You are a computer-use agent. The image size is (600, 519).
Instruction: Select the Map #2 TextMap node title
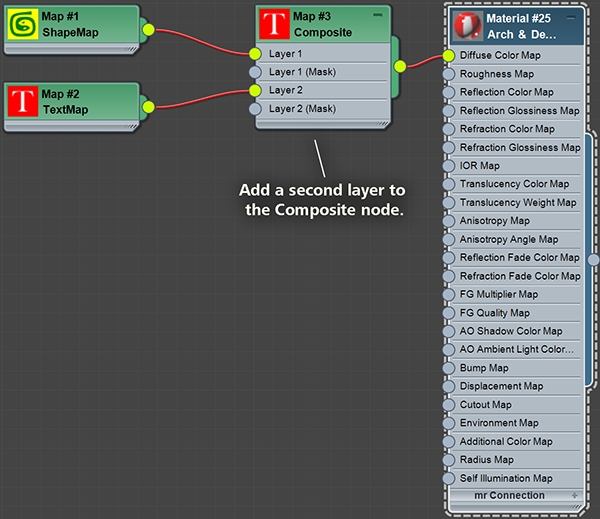(x=65, y=102)
